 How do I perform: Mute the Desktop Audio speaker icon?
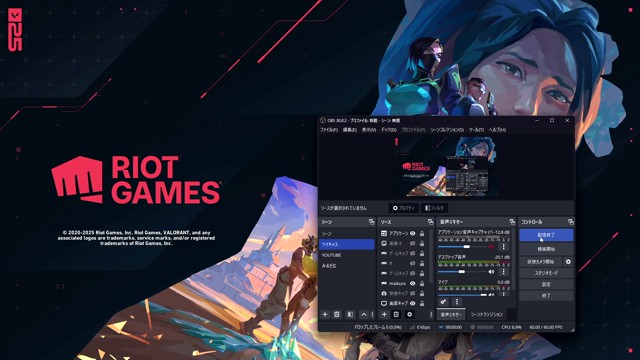[x=491, y=271]
